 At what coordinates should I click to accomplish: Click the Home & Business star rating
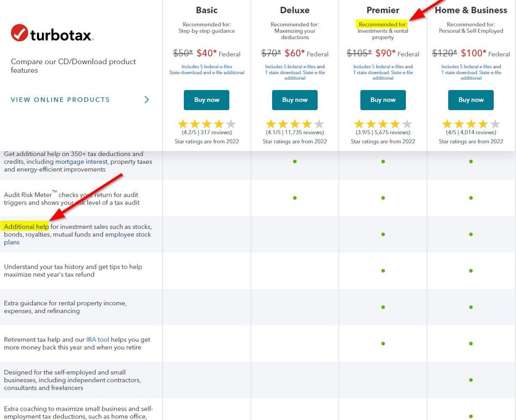pos(471,124)
